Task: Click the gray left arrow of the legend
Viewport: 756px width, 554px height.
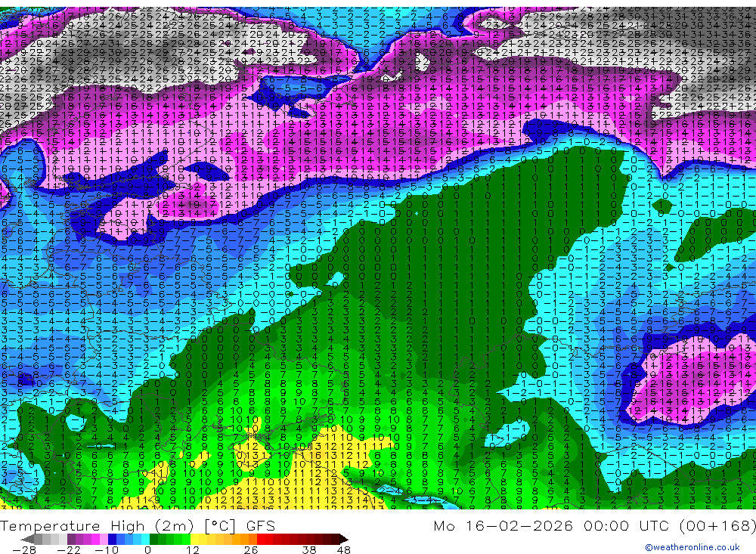Action: click(27, 540)
